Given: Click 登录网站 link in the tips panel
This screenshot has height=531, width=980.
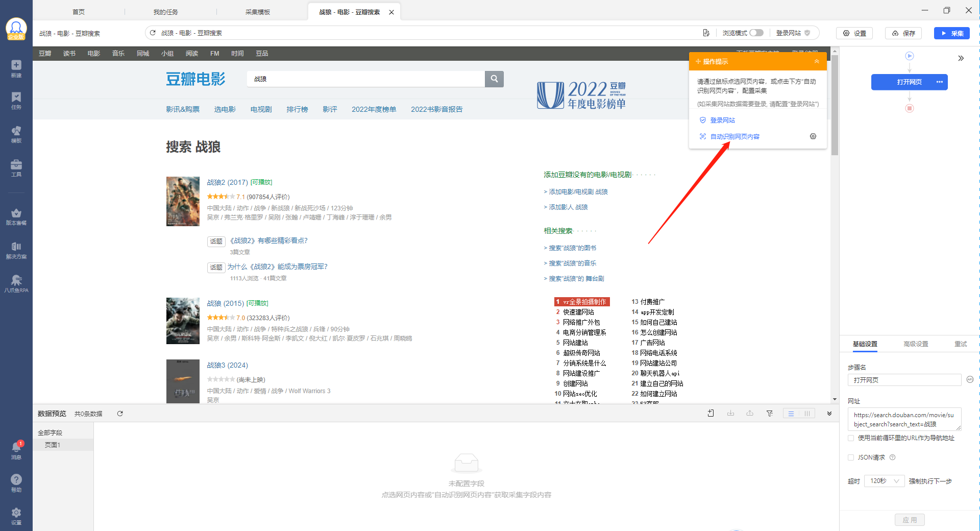Looking at the screenshot, I should 722,120.
